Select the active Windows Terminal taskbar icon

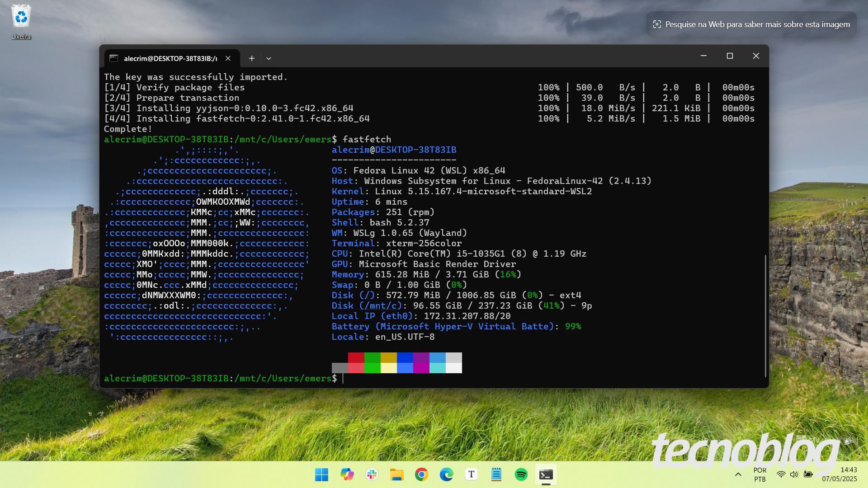(x=546, y=475)
